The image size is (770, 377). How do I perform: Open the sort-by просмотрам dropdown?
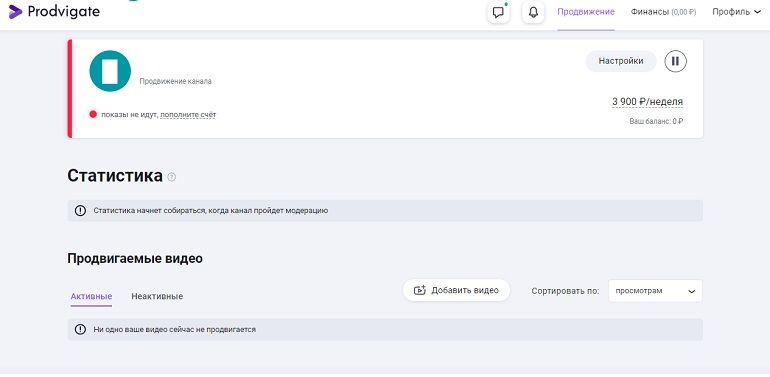click(655, 291)
